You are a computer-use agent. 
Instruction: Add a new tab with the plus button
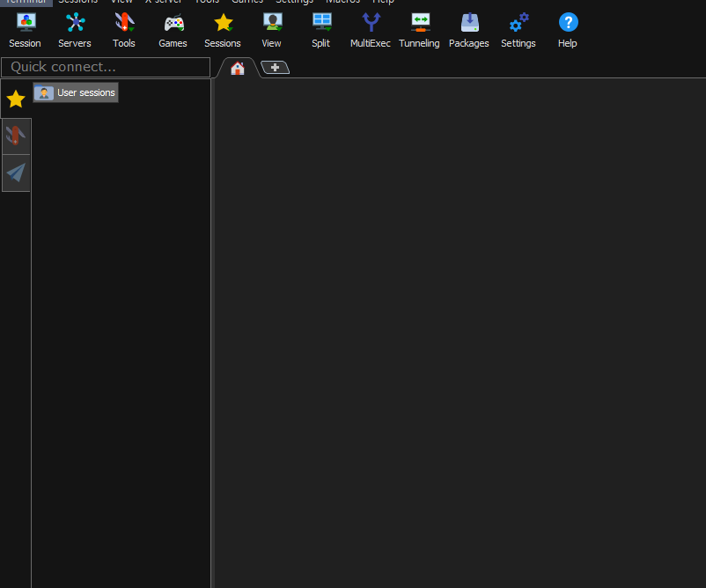click(276, 68)
